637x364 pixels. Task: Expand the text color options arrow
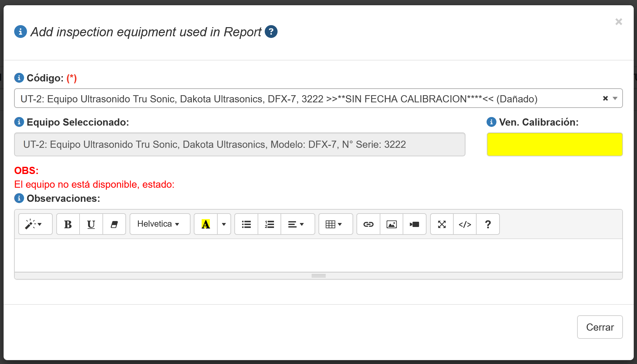click(x=224, y=224)
